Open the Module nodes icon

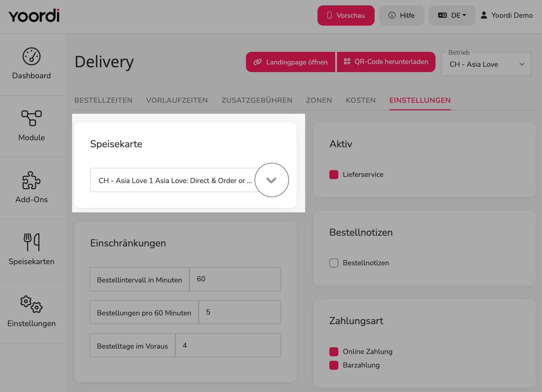32,118
